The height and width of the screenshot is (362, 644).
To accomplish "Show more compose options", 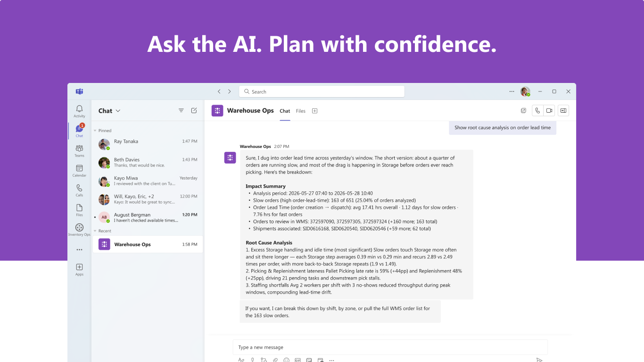I will point(332,360).
